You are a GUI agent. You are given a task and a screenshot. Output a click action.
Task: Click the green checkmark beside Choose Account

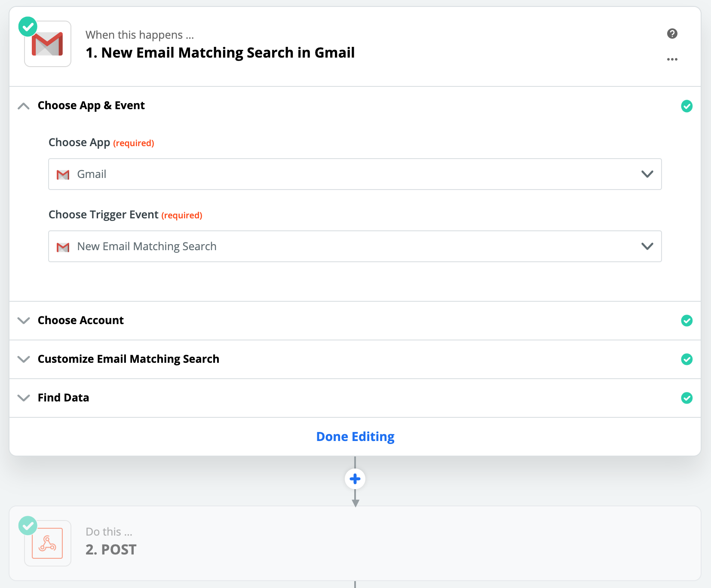point(687,321)
